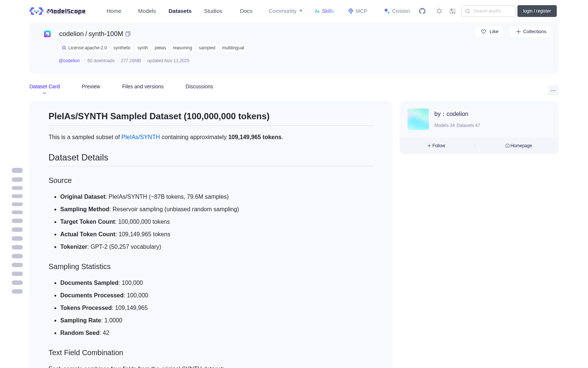Click the Dataset Details heading
The height and width of the screenshot is (368, 588).
(x=78, y=158)
